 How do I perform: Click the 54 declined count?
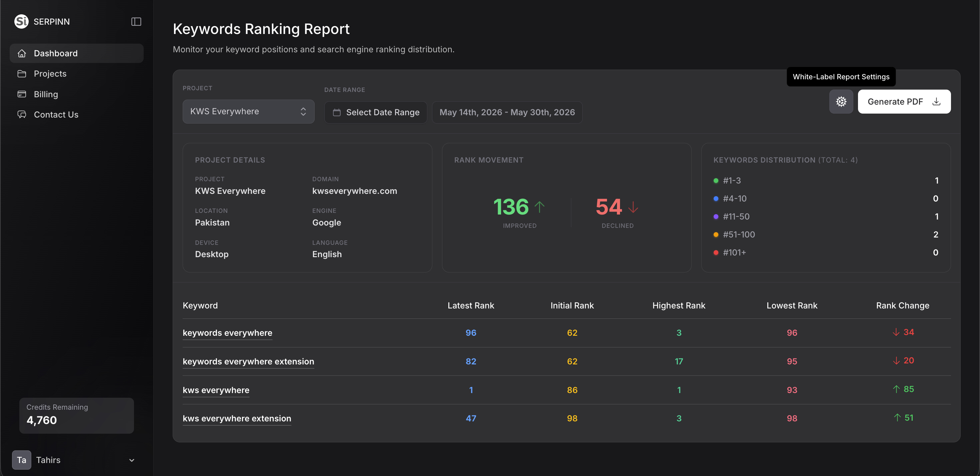coord(609,207)
